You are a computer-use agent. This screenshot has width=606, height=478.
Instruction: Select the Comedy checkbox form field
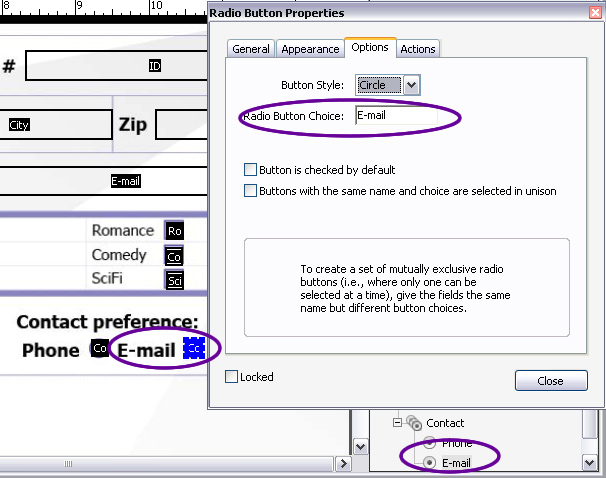(x=174, y=256)
